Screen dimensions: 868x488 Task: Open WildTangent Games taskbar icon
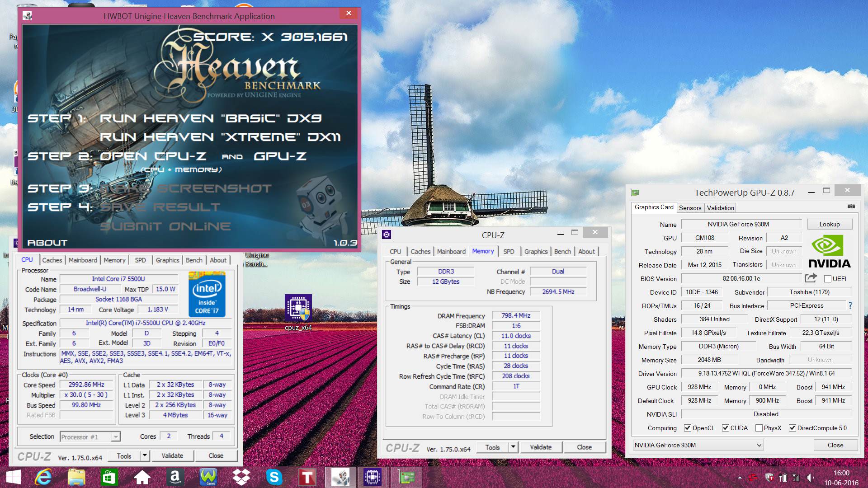(208, 477)
